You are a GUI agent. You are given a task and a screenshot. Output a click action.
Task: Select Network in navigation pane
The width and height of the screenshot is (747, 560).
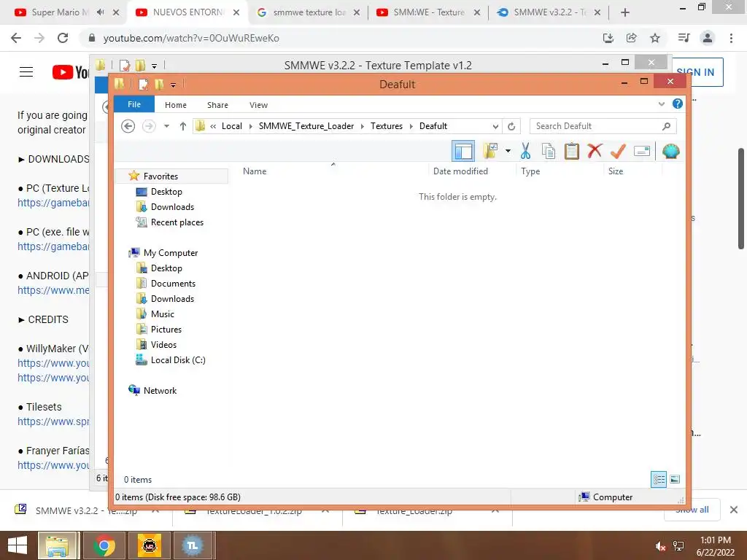click(160, 391)
